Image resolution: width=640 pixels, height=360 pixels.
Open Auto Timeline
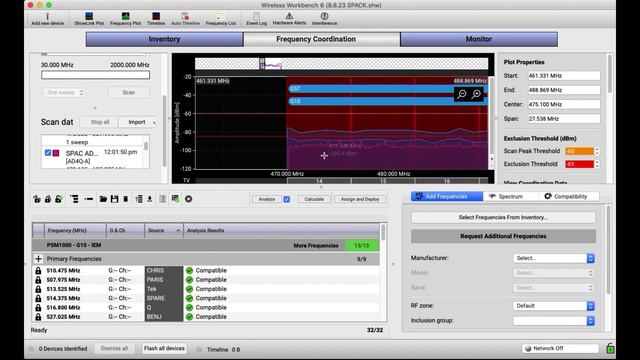click(x=185, y=19)
